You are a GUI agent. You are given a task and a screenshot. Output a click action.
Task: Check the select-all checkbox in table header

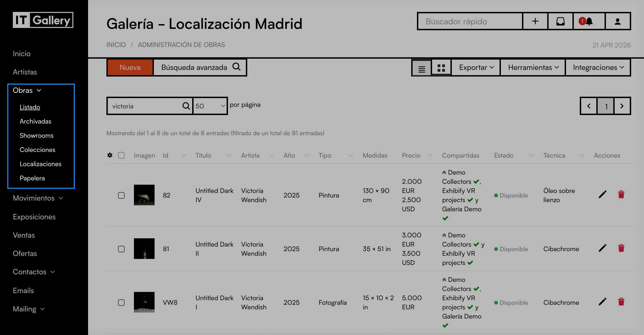(121, 155)
